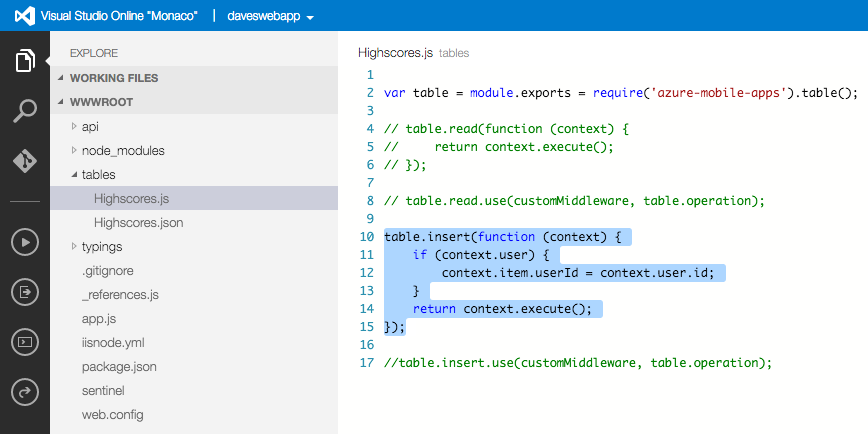Expand the api folder
868x434 pixels.
(x=90, y=126)
